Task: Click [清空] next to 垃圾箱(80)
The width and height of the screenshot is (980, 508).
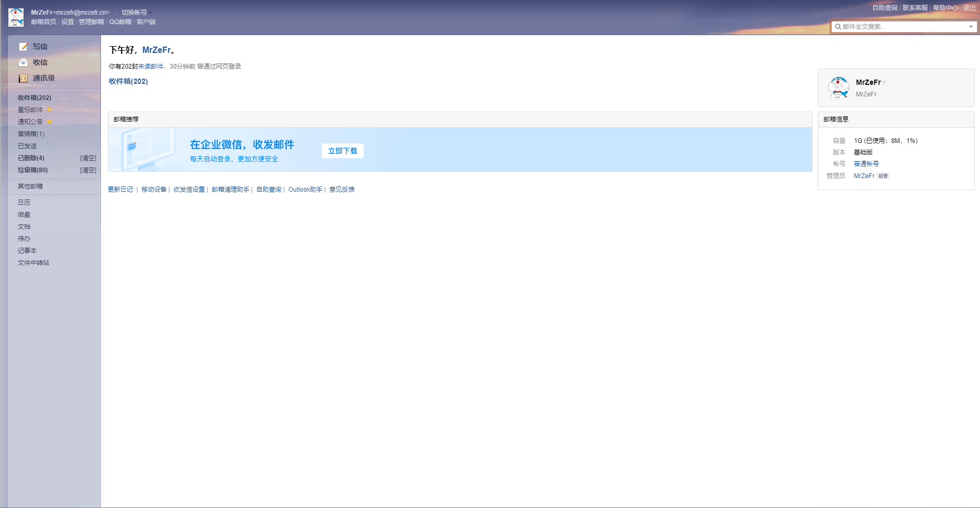Action: tap(88, 170)
